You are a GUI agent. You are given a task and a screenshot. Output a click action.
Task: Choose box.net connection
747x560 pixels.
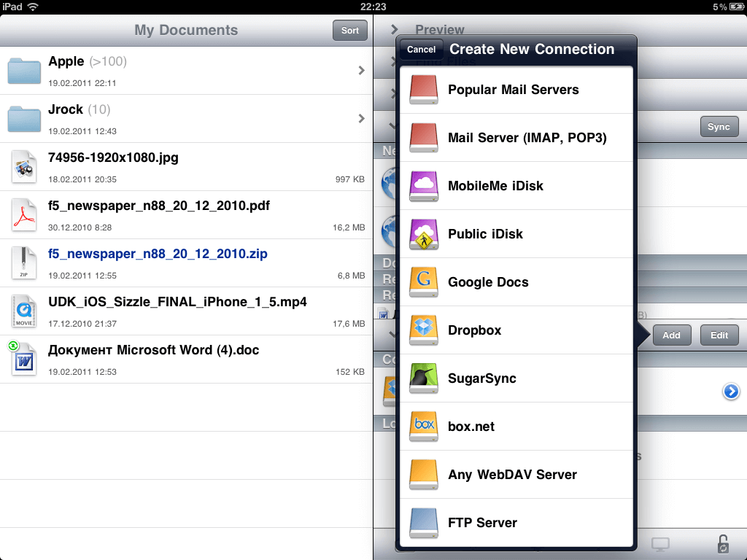(x=516, y=426)
